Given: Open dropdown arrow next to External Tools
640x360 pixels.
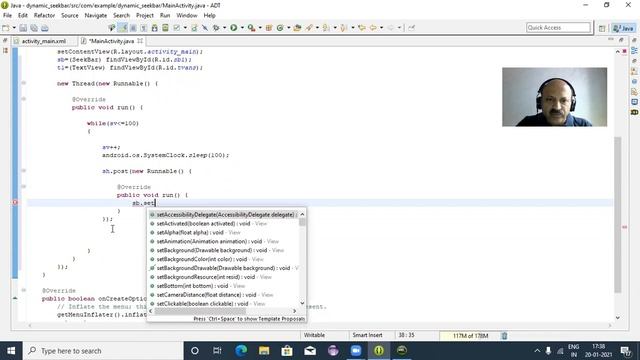Looking at the screenshot, I should coord(260,28).
